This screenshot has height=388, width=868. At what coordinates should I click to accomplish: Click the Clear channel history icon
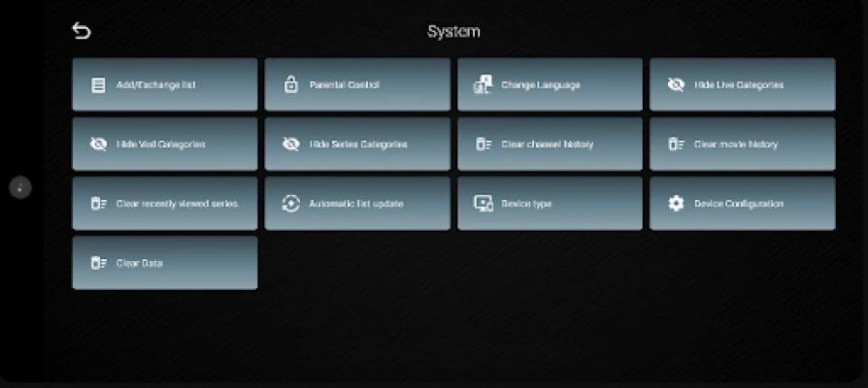point(483,145)
